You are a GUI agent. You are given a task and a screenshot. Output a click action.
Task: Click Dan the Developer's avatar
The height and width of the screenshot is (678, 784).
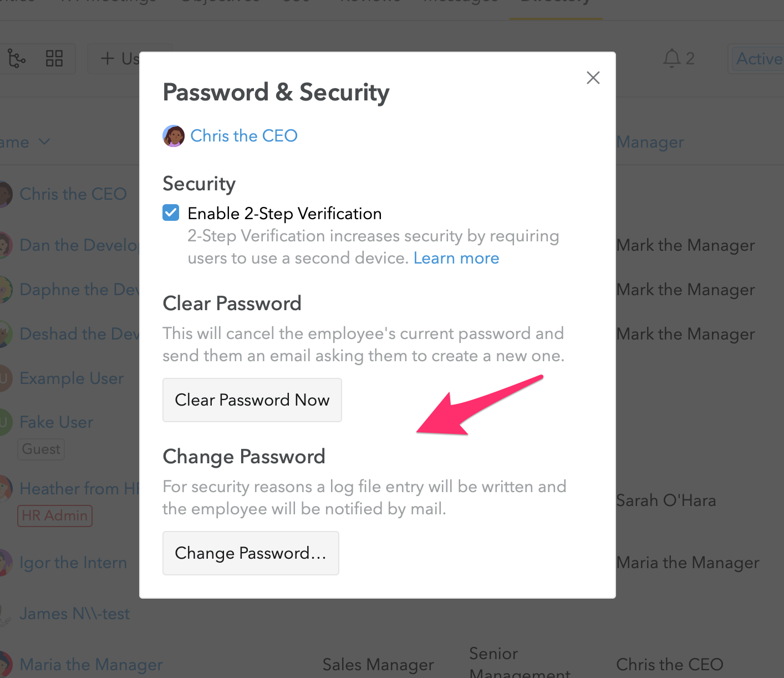click(4, 245)
